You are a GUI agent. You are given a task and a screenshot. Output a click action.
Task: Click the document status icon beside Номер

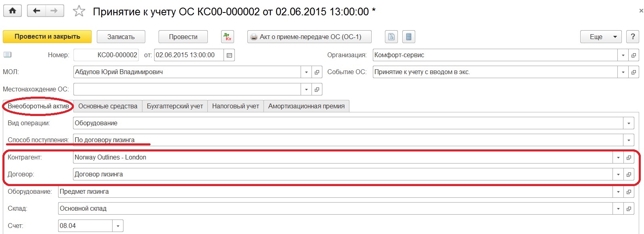(7, 55)
